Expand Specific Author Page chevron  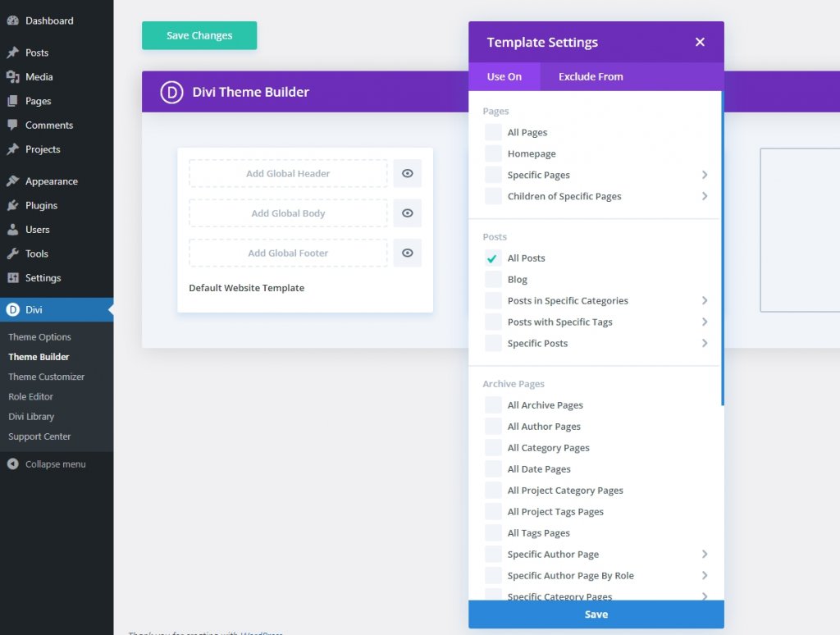coord(705,554)
